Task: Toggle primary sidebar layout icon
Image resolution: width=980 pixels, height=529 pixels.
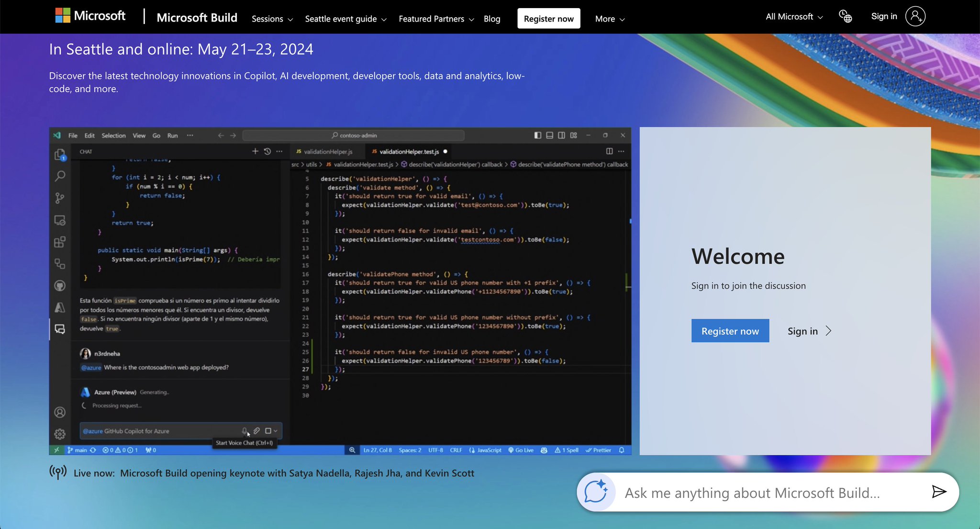Action: coord(538,135)
